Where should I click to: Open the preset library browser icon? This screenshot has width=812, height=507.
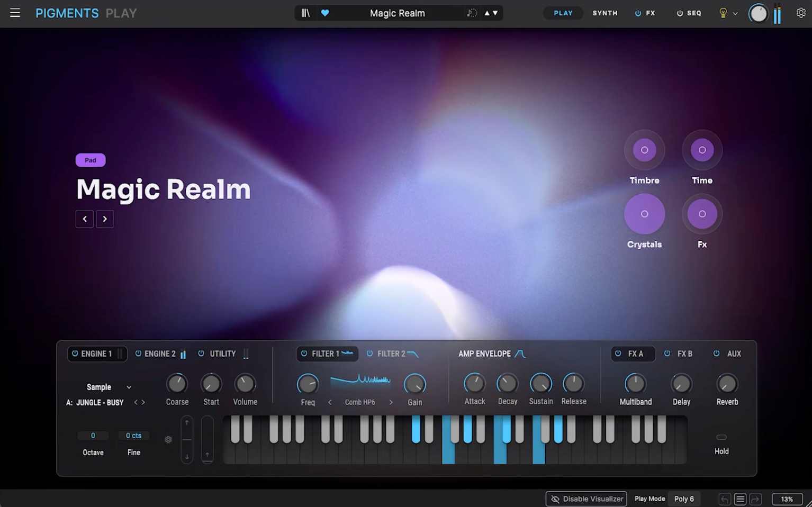point(305,13)
